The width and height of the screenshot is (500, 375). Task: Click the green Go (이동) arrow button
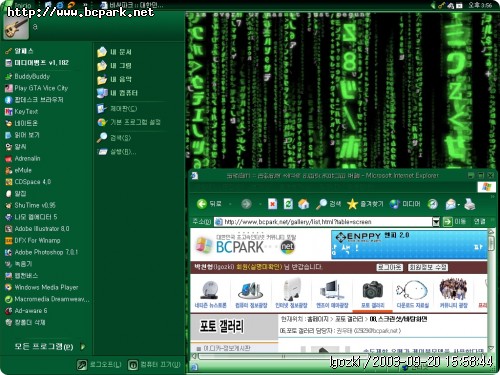click(448, 222)
